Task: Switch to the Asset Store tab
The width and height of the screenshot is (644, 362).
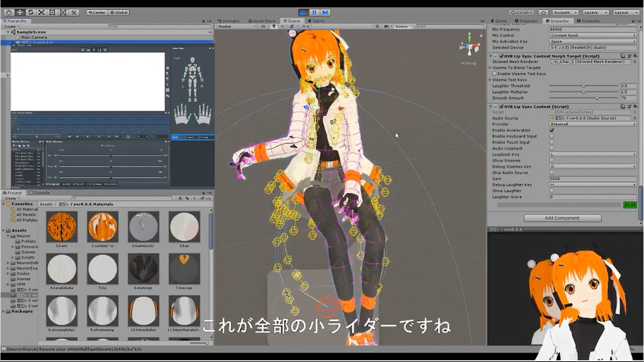Action: click(x=262, y=21)
